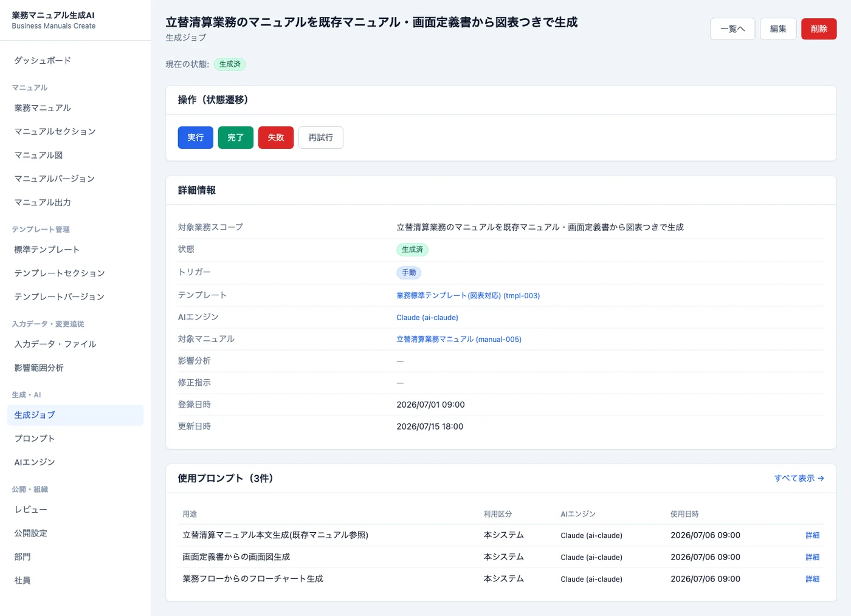The width and height of the screenshot is (851, 616).
Task: Open 生成ジョブ sidebar item
Action: tap(75, 415)
